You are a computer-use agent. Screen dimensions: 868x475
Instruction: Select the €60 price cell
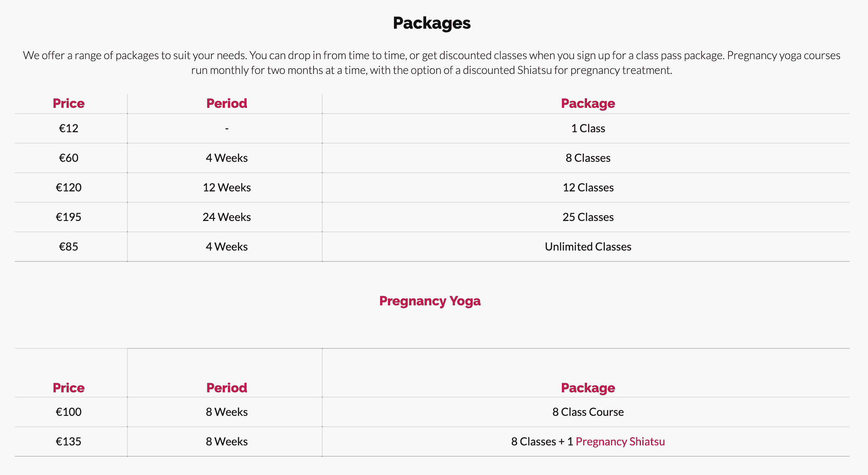tap(69, 158)
